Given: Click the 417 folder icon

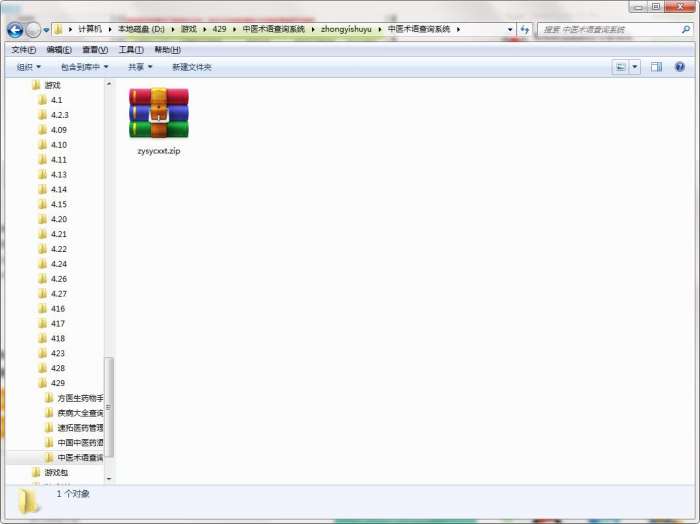Looking at the screenshot, I should [x=42, y=324].
